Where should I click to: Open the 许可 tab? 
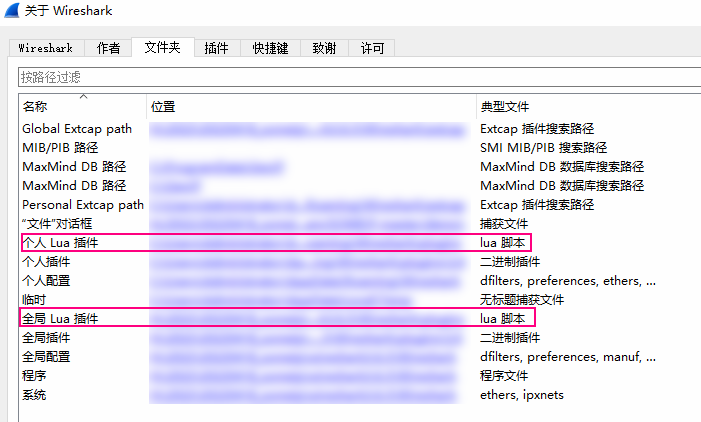[x=372, y=48]
